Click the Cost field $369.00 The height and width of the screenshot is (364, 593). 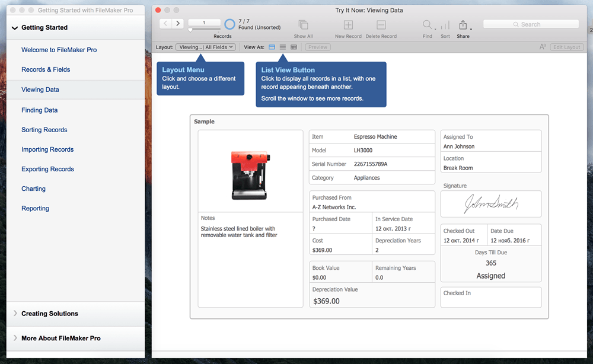click(x=341, y=245)
